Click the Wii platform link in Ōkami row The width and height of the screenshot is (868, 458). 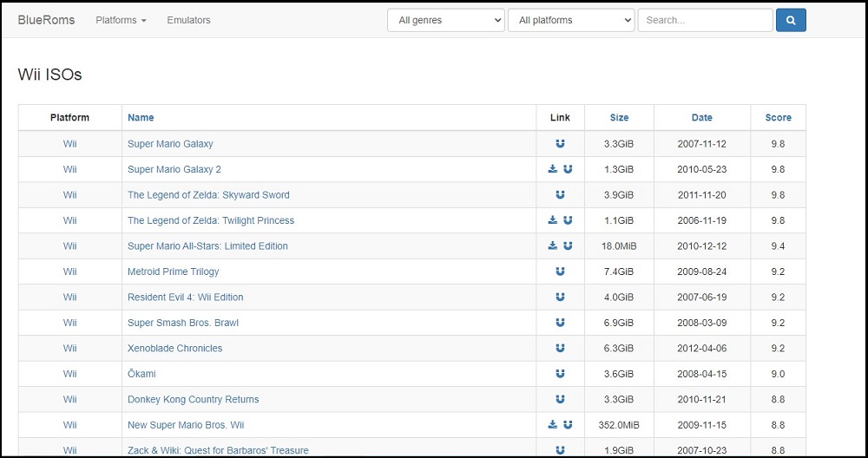point(69,373)
